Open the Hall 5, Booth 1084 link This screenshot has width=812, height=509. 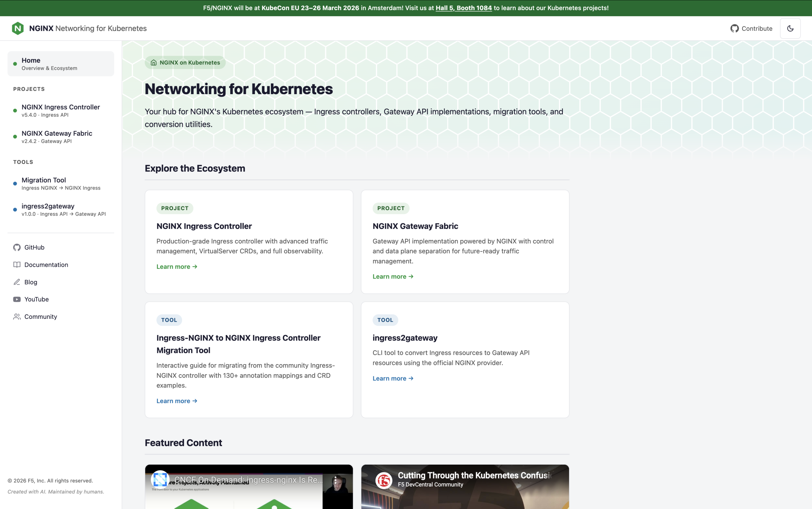pos(463,8)
